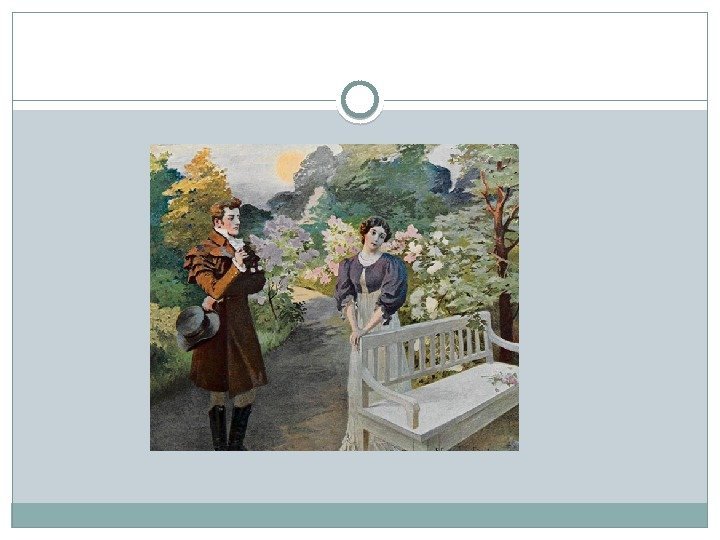Click the divider line right of the circle
This screenshot has height=540, width=720.
click(x=546, y=100)
